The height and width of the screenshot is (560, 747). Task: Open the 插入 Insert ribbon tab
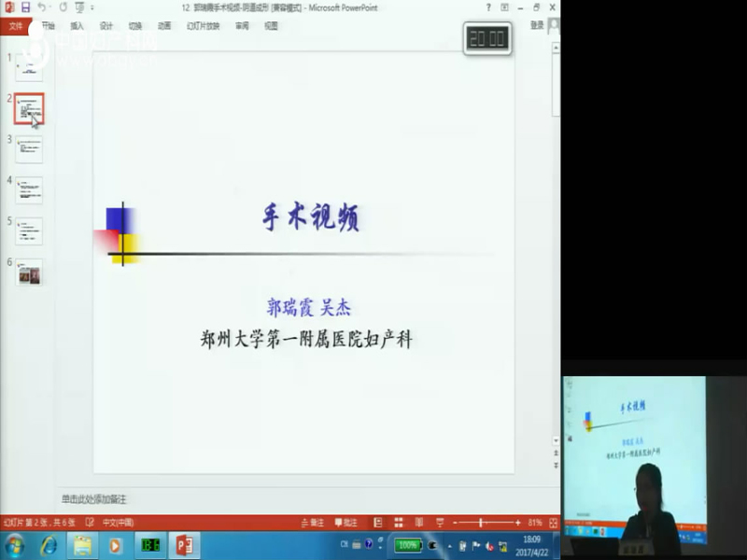[x=77, y=26]
